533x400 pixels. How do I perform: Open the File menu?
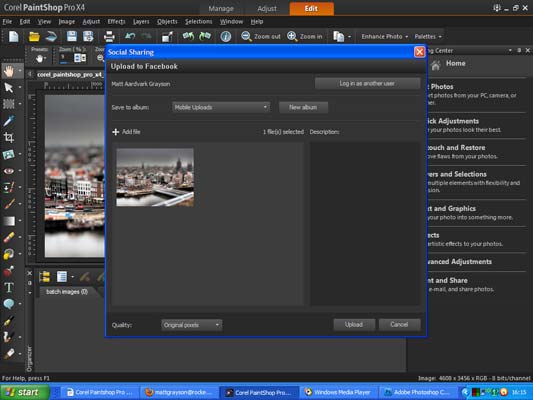tap(7, 21)
